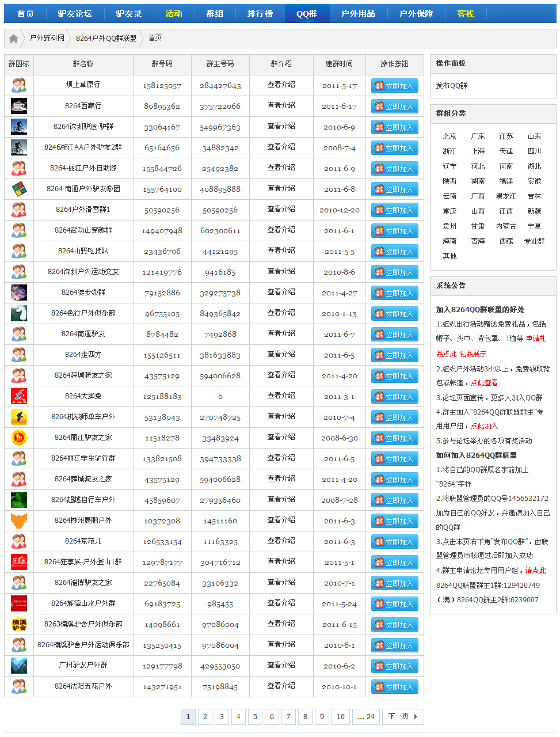
Task: Click group number 158125057
Action: pyautogui.click(x=162, y=86)
